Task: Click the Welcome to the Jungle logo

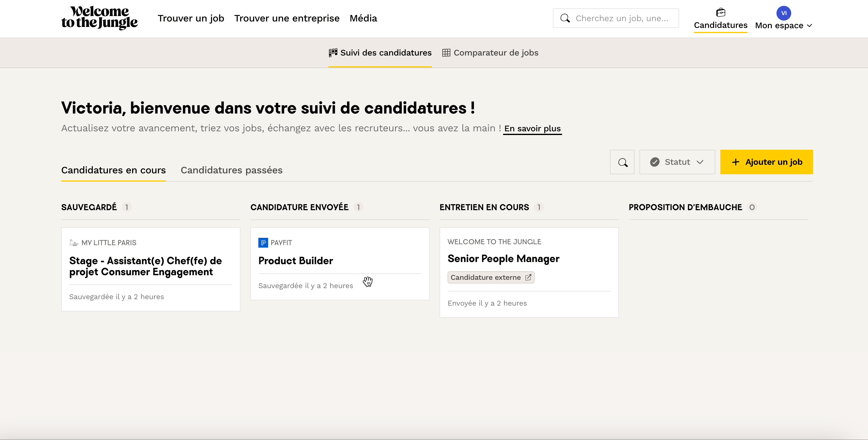Action: [x=100, y=18]
